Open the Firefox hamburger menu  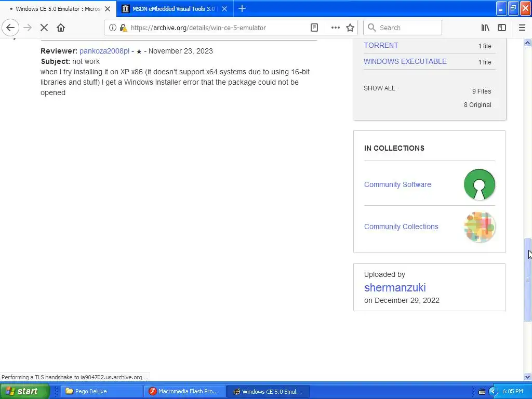point(522,28)
